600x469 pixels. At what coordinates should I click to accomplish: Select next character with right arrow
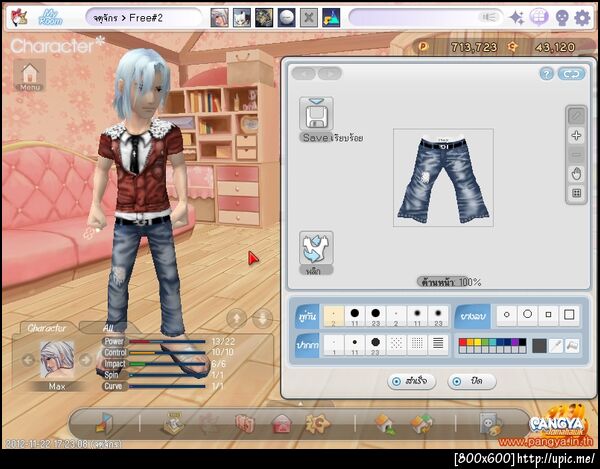tap(85, 360)
